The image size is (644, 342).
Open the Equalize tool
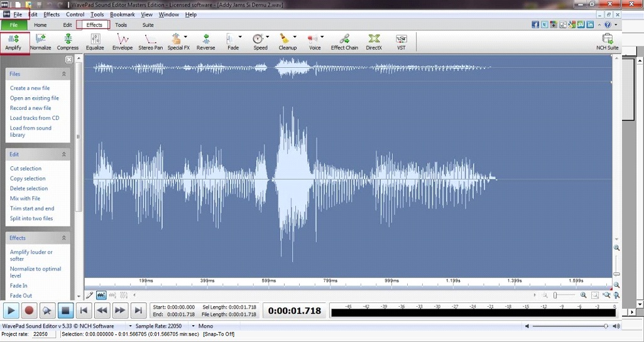[x=95, y=43]
